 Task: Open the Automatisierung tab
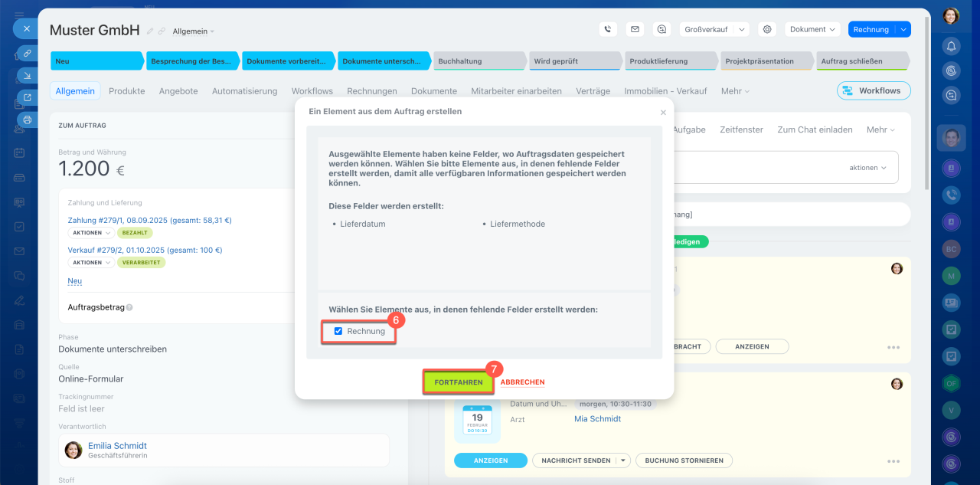pos(244,91)
